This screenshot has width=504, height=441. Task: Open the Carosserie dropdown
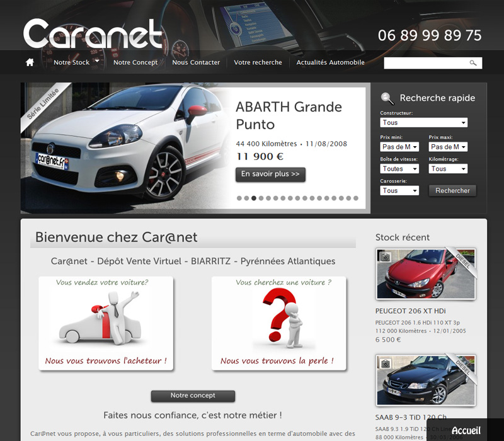(x=399, y=191)
